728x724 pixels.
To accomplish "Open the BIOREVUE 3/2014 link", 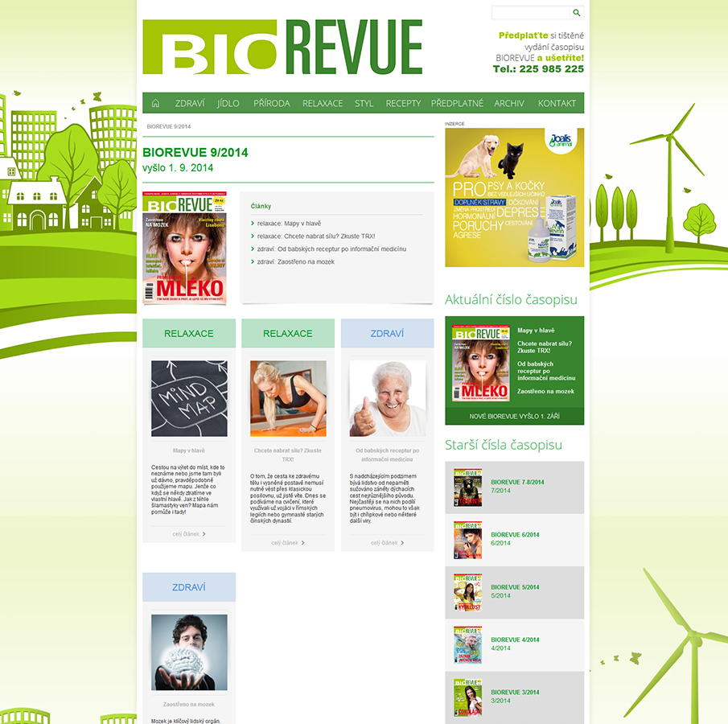I will click(x=515, y=693).
